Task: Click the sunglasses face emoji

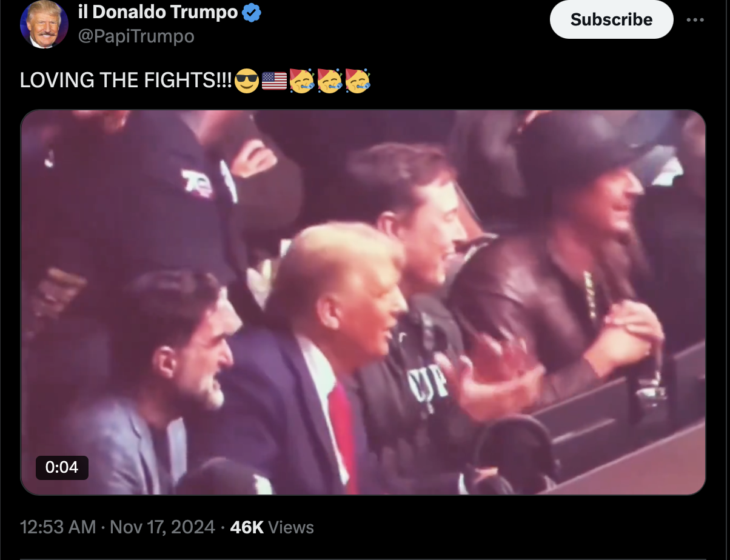Action: tap(247, 81)
